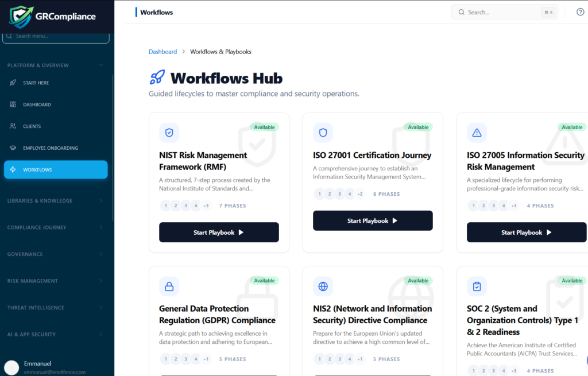Click the ISO 27005 warning triangle icon
Screen dimensions: 588x376
pyautogui.click(x=477, y=133)
